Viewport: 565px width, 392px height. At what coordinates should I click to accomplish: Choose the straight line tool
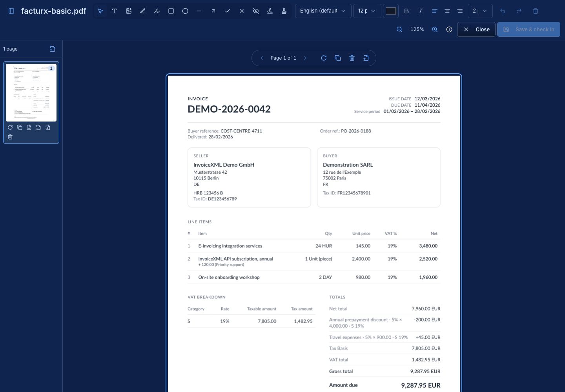[199, 11]
